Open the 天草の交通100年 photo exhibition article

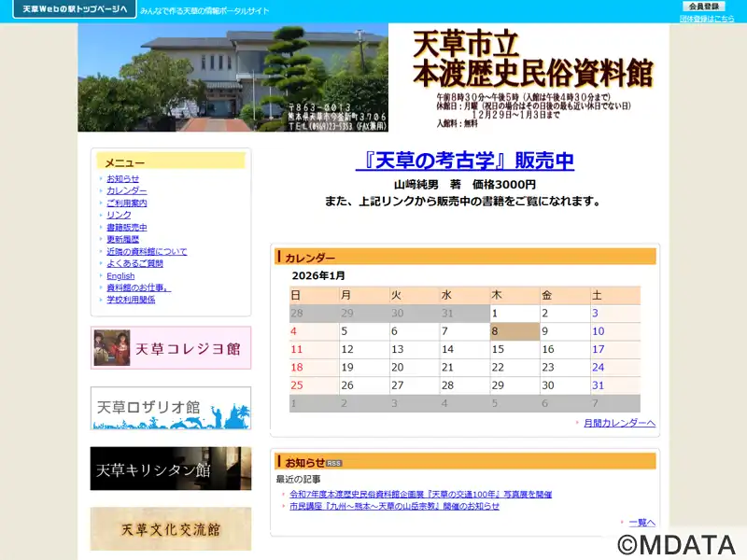[420, 495]
